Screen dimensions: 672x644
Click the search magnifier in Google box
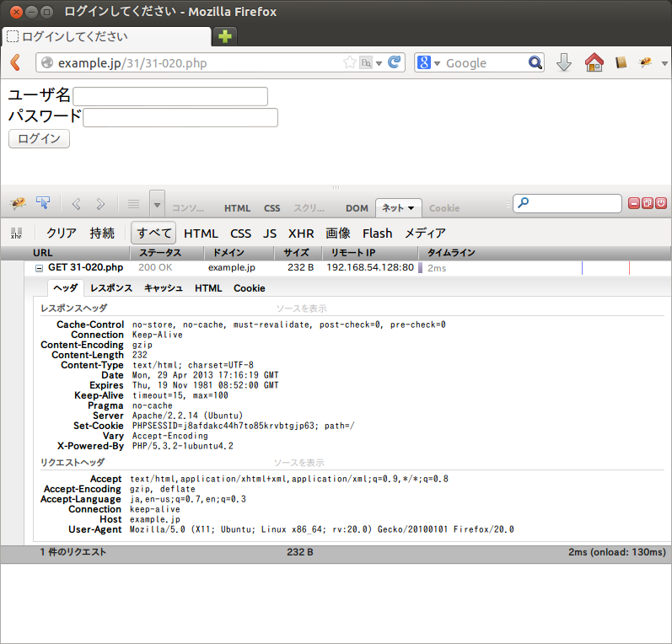pos(535,63)
